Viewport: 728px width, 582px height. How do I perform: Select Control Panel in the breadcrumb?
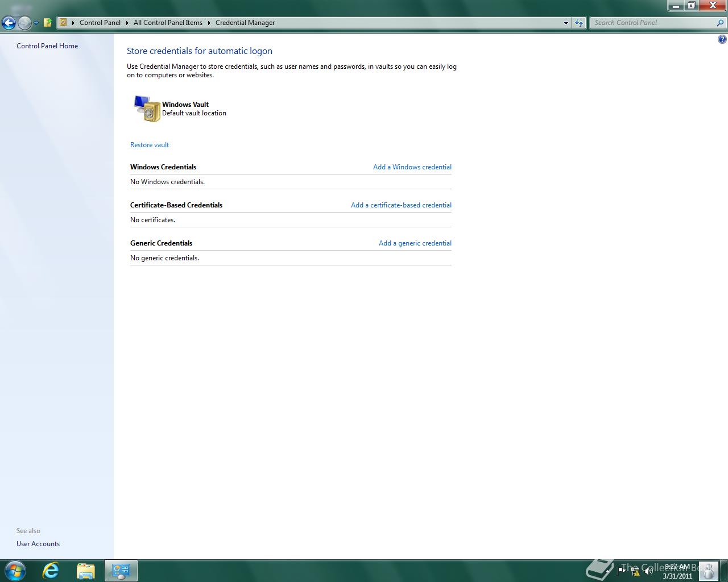tap(100, 23)
